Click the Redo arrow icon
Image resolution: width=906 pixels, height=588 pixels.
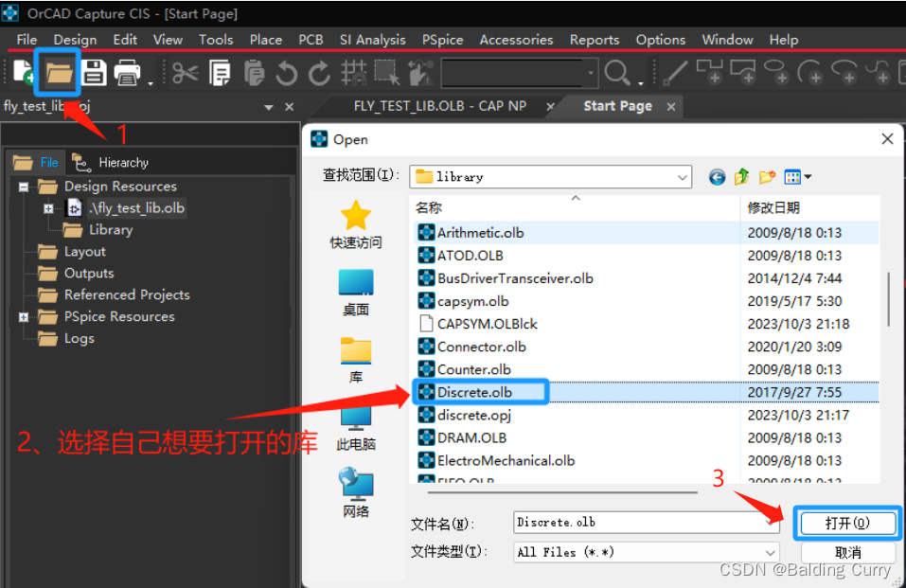click(x=319, y=74)
